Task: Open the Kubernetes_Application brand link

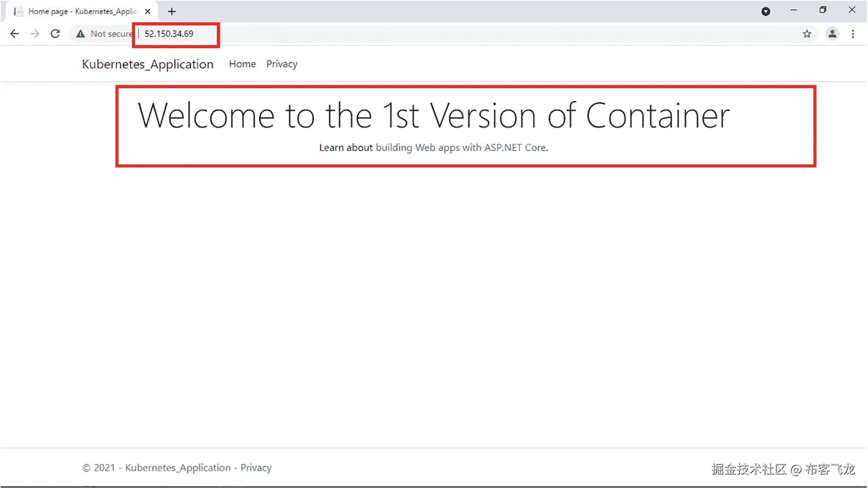Action: pyautogui.click(x=148, y=64)
